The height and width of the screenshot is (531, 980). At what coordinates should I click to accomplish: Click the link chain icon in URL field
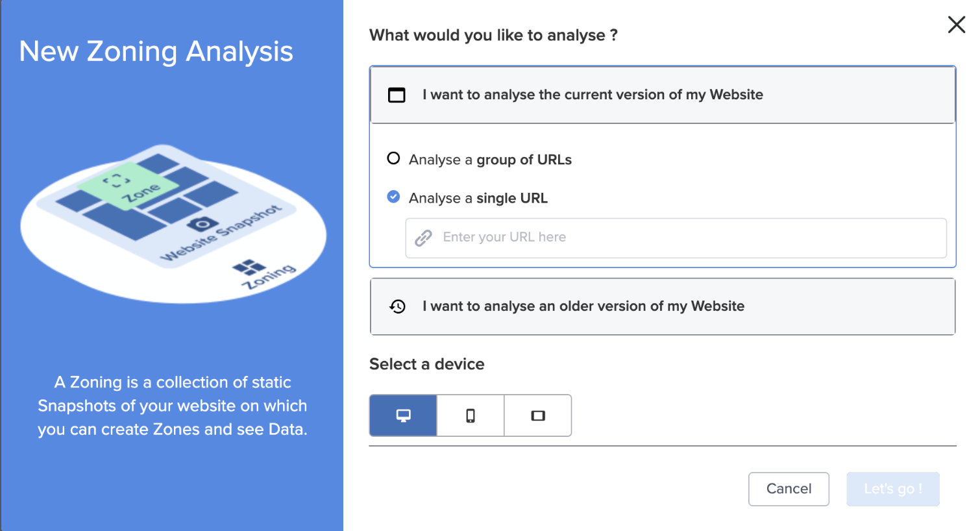pos(423,238)
